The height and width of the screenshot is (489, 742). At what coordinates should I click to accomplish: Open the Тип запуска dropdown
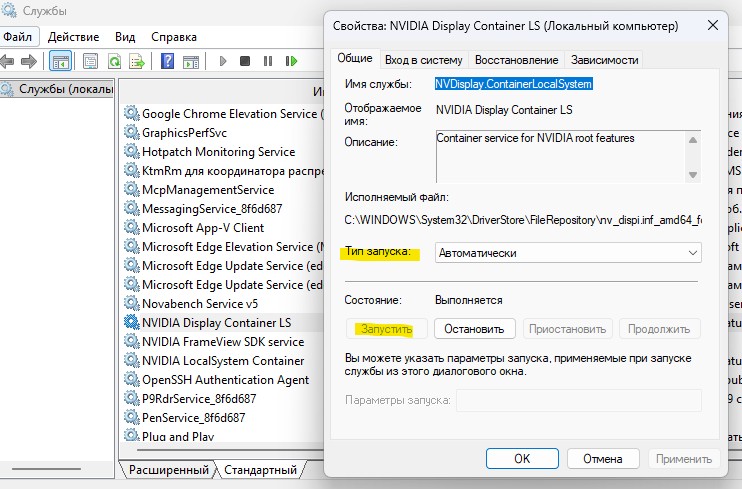point(568,253)
